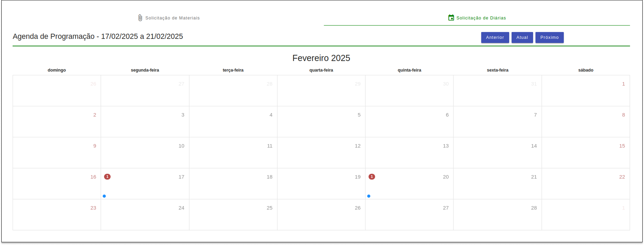
Task: Click Sunday February 9 cell
Action: click(57, 153)
